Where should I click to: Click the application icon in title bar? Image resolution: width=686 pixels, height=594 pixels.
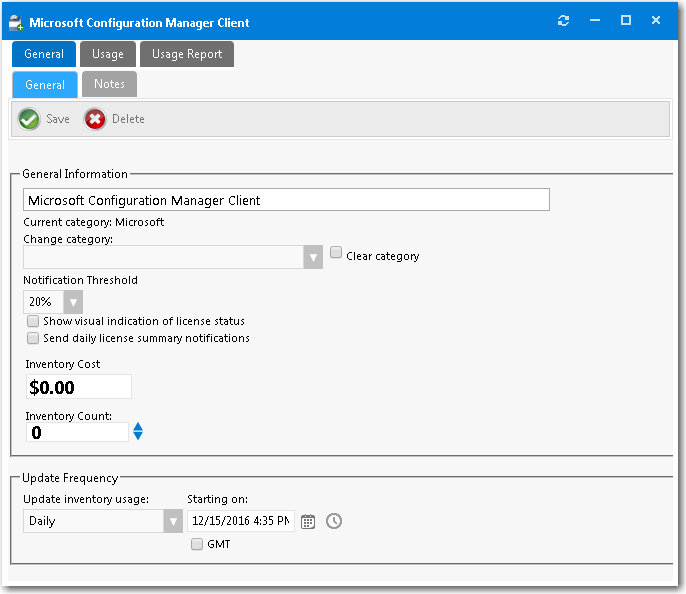coord(16,23)
